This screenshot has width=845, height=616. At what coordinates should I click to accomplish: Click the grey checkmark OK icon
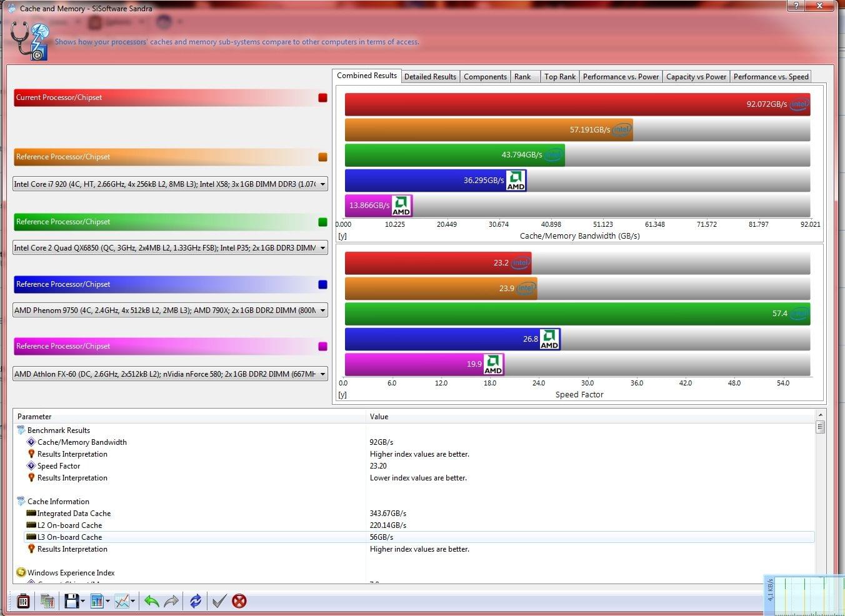[219, 601]
